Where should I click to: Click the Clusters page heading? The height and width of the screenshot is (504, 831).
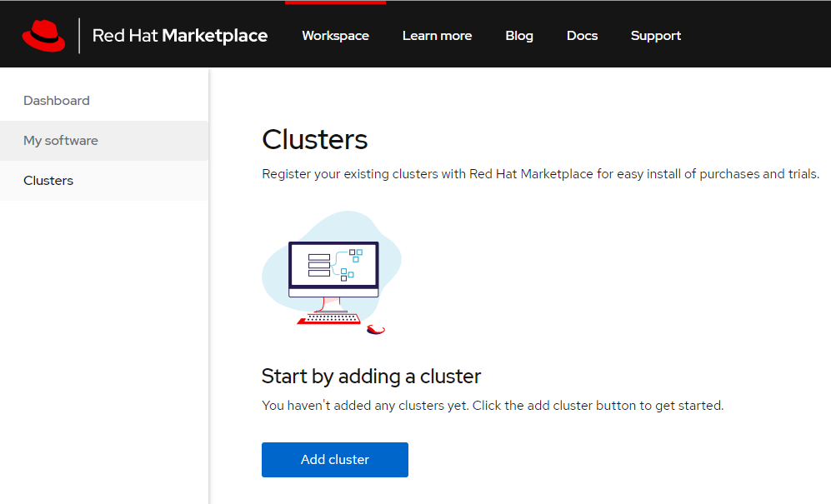(x=314, y=139)
